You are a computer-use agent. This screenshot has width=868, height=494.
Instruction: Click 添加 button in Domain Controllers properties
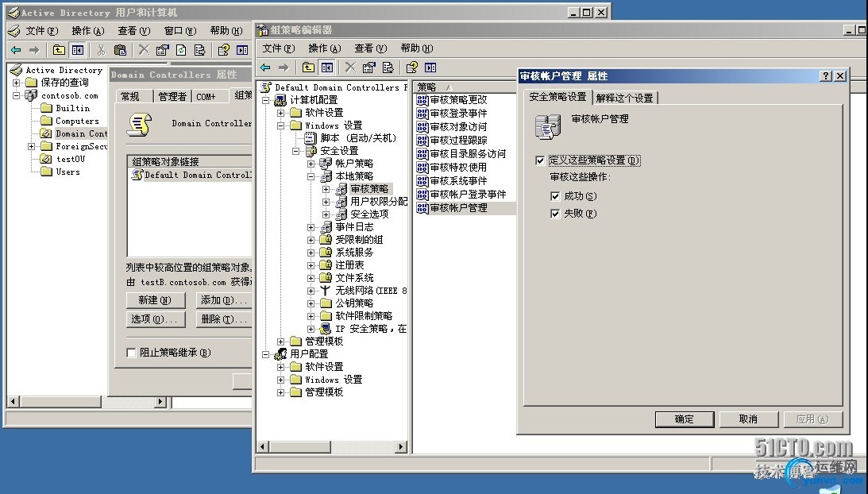pos(224,300)
